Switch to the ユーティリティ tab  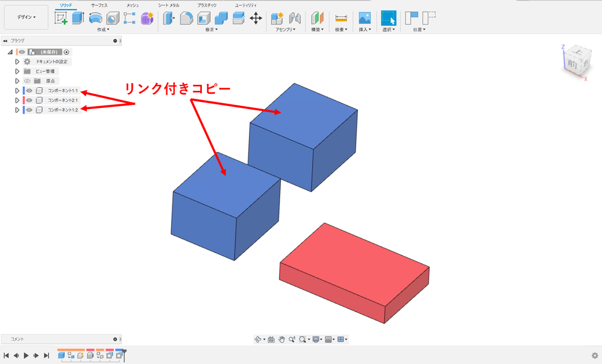[246, 5]
